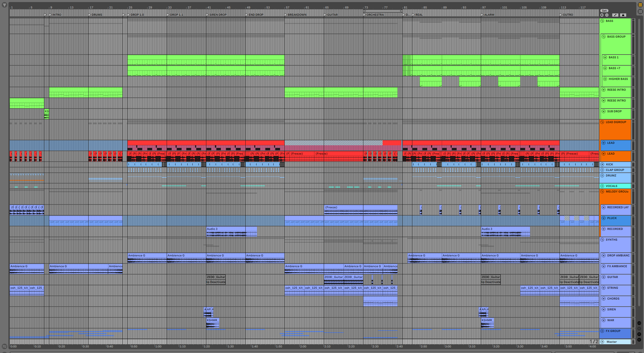Click the previous locator arrow button
Screen dimensions: 644x353
click(602, 15)
